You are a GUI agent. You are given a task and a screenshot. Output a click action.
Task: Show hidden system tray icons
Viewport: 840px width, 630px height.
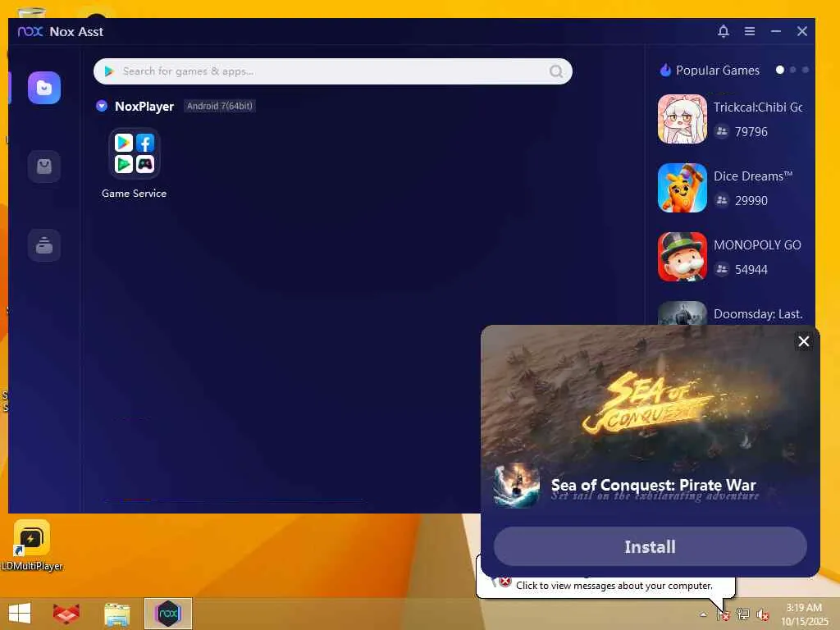point(703,614)
